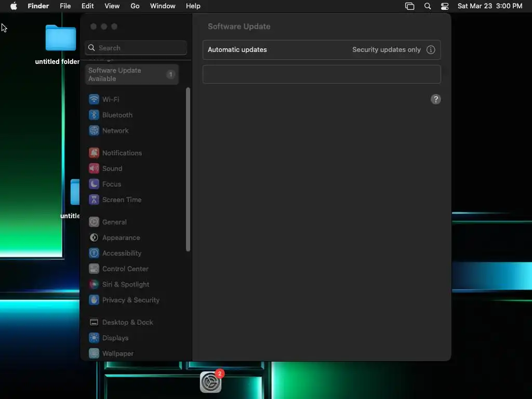Click the empty row below Automatic updates
This screenshot has height=399, width=532.
point(322,74)
